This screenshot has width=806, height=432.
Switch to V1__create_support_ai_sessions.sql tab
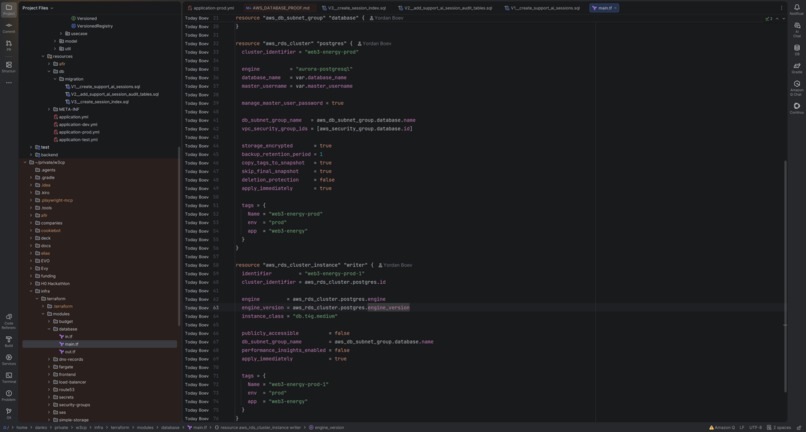542,8
